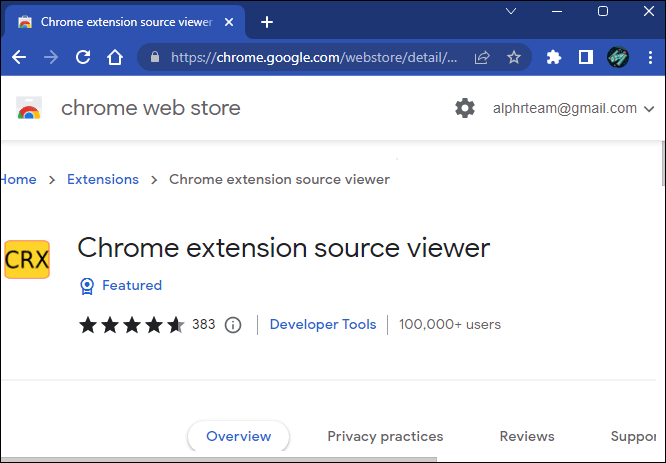Open Chrome's three-dot menu

pos(650,57)
